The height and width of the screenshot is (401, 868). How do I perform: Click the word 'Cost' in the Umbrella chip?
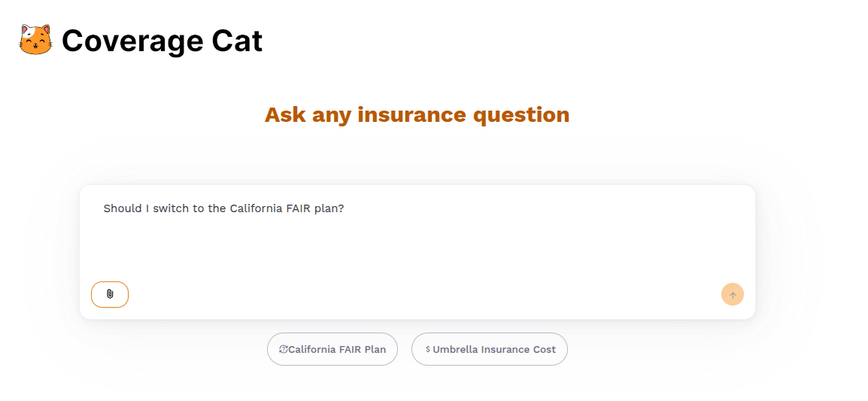[543, 349]
